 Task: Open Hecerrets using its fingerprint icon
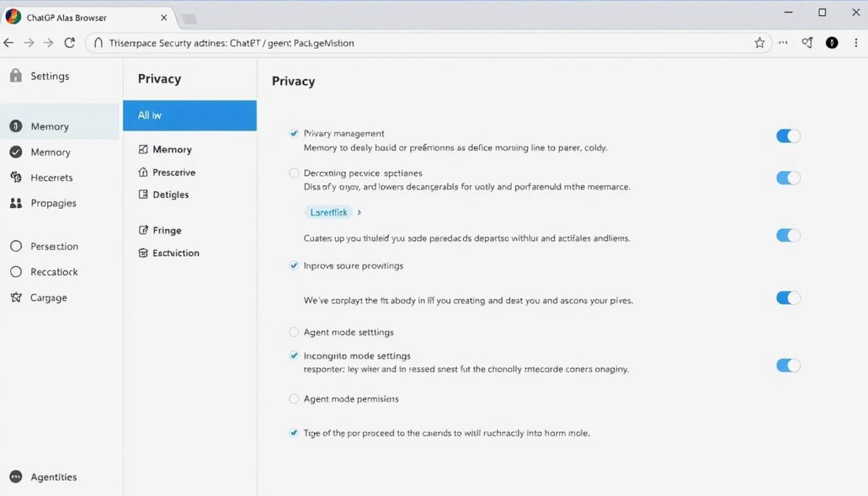[x=16, y=177]
